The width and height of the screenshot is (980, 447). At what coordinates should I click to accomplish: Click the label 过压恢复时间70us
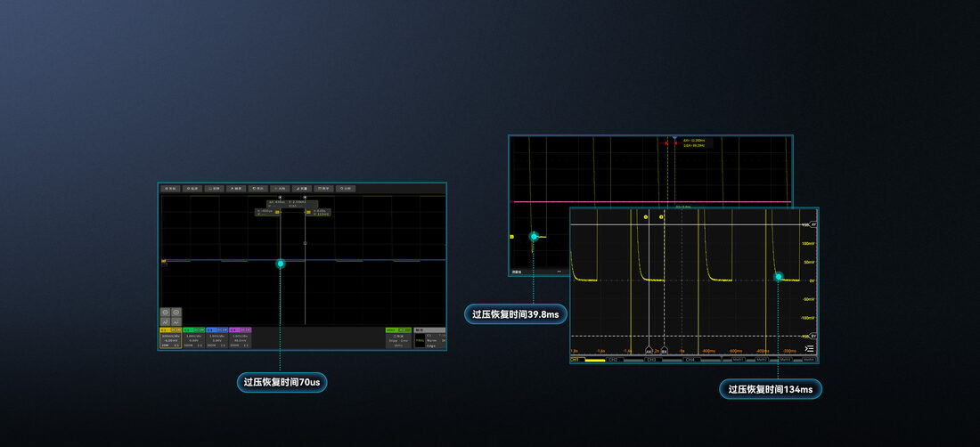point(282,382)
